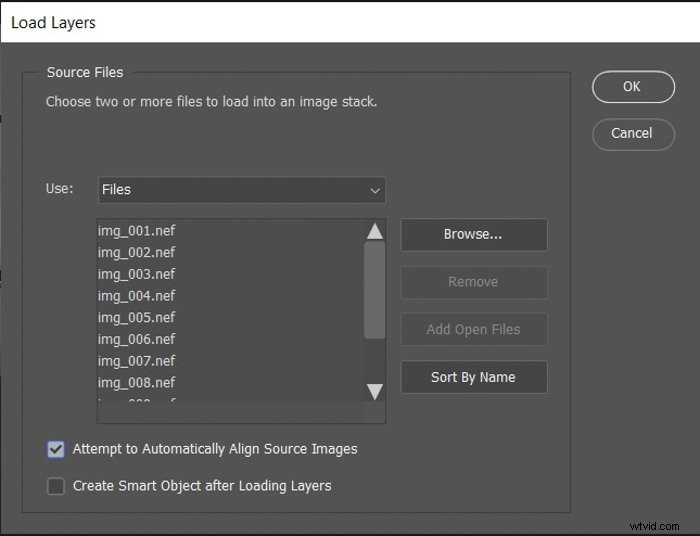The height and width of the screenshot is (536, 700).
Task: Uncheck Attempt to Automatically Align Source Images
Action: [56, 449]
